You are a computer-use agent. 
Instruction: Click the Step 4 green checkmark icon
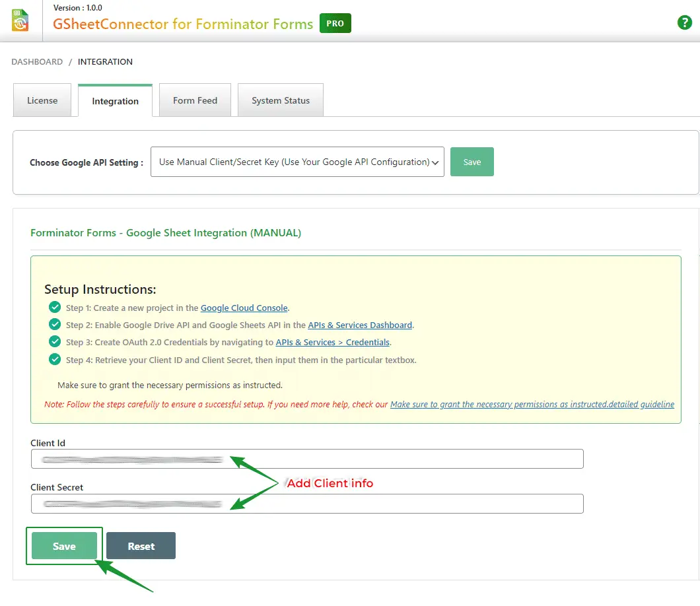pyautogui.click(x=55, y=360)
